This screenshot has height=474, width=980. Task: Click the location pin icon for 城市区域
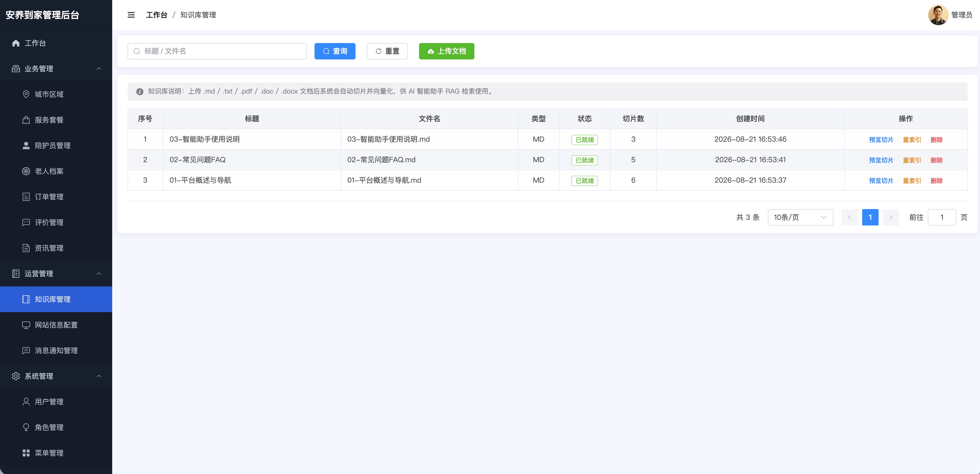[26, 94]
